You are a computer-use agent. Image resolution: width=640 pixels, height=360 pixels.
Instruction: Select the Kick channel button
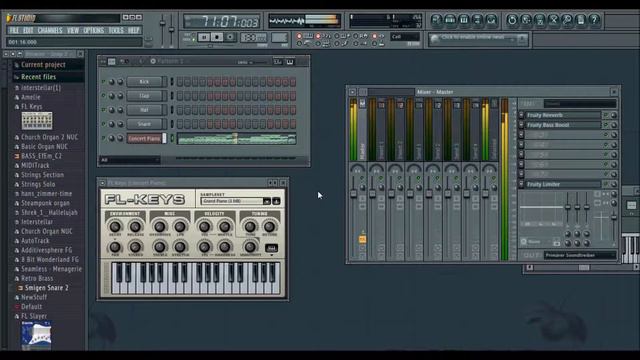coord(144,82)
